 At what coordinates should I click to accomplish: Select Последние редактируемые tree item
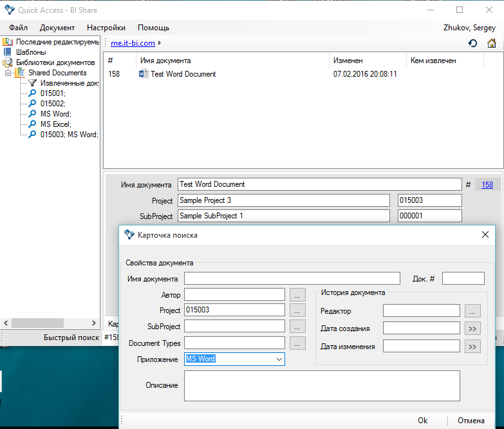(x=57, y=42)
